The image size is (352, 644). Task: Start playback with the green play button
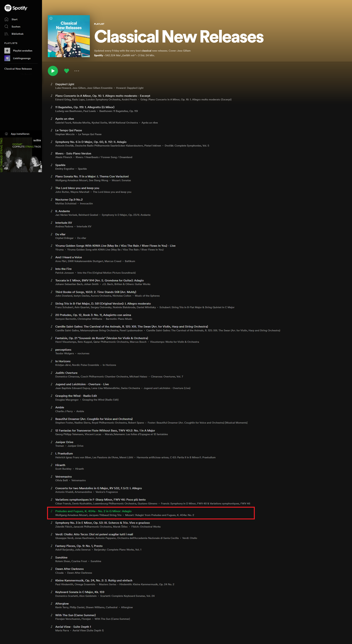pos(53,71)
